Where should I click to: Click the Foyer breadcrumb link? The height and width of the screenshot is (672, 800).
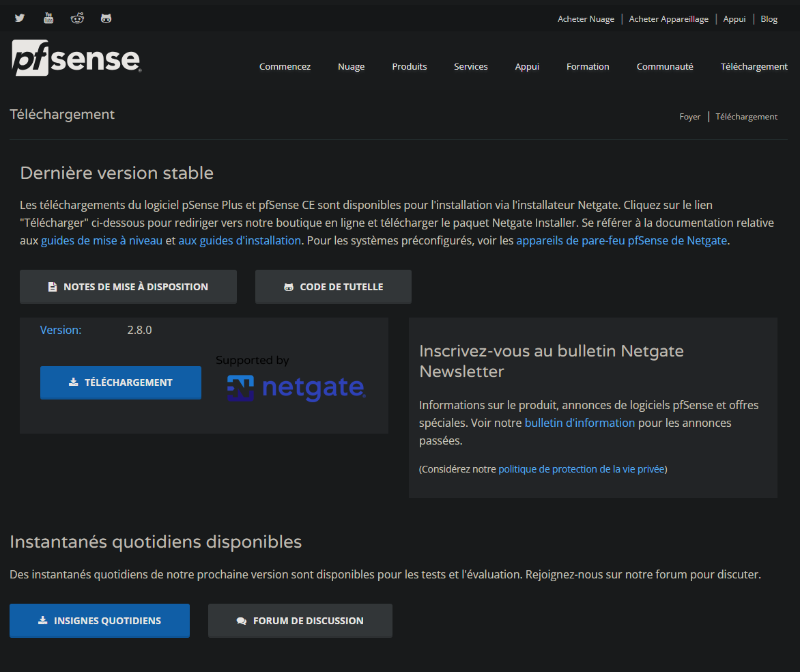point(689,117)
